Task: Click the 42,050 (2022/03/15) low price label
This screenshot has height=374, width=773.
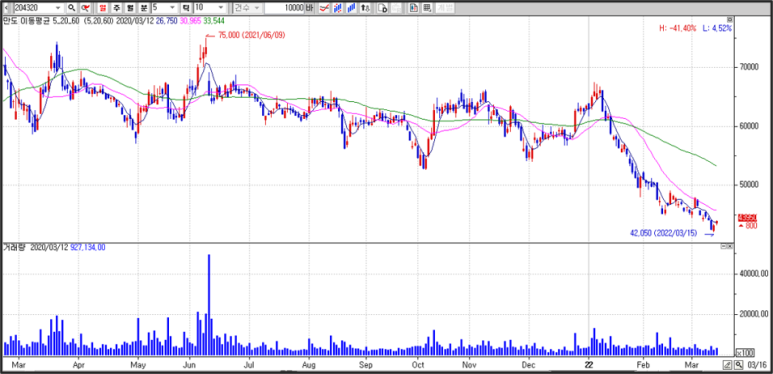Action: pos(664,233)
